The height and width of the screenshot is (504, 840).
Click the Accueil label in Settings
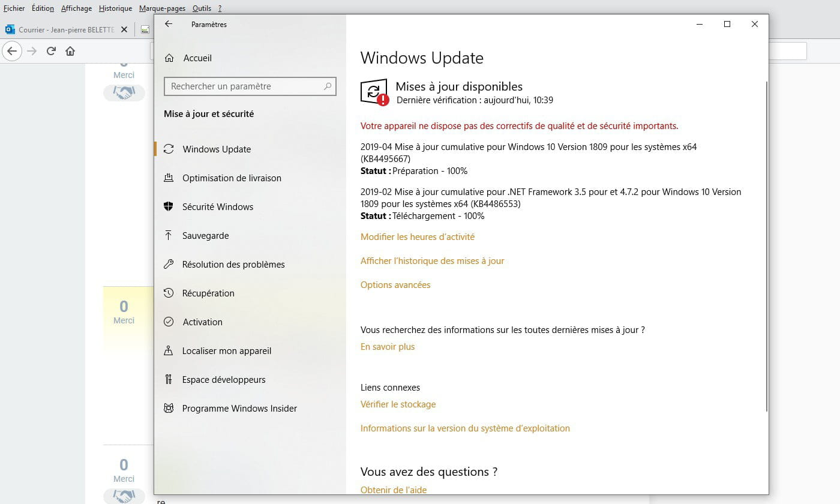coord(197,58)
